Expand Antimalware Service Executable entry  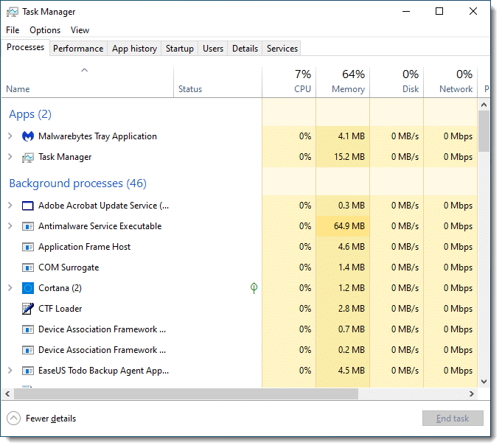coord(10,227)
